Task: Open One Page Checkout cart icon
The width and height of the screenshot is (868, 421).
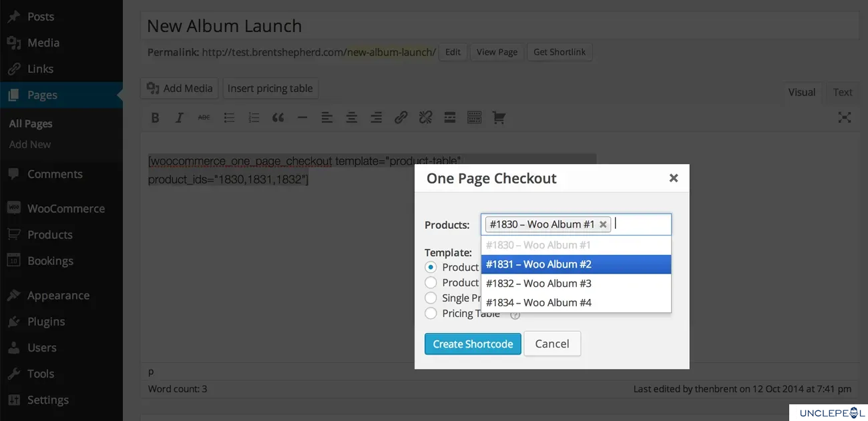Action: (x=499, y=118)
